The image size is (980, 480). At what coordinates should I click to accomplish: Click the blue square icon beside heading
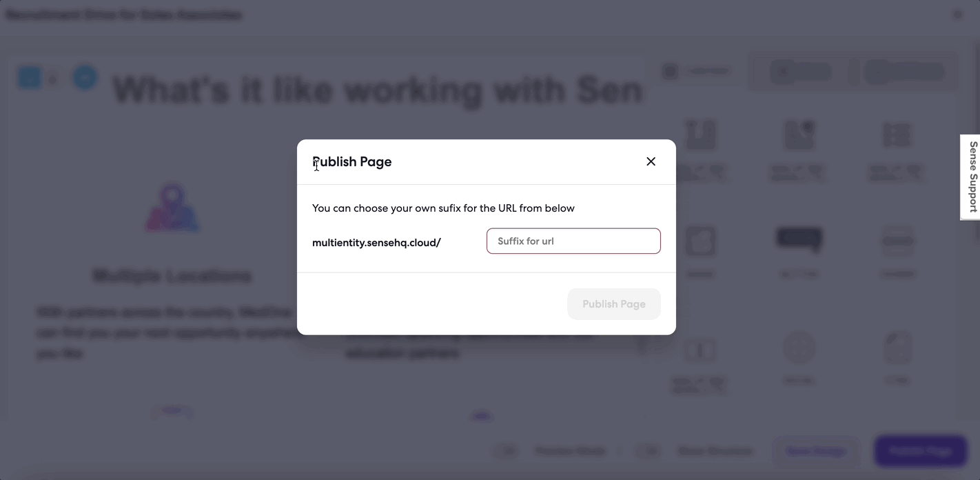pyautogui.click(x=30, y=78)
